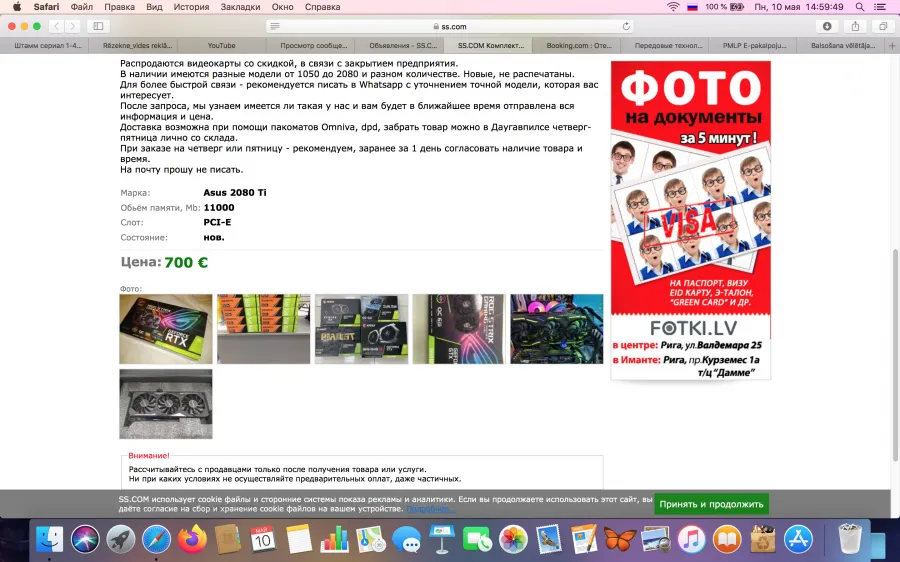
Task: Open Spotlight search icon
Action: (859, 7)
